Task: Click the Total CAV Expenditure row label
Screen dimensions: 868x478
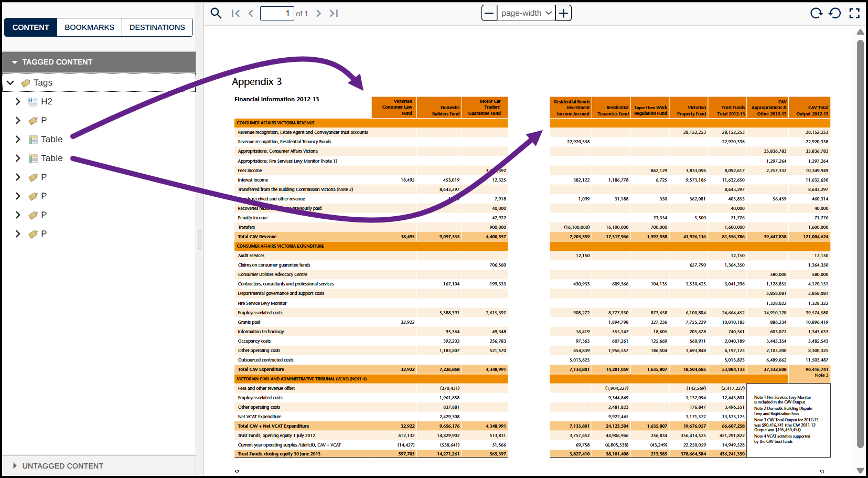Action: (x=261, y=369)
